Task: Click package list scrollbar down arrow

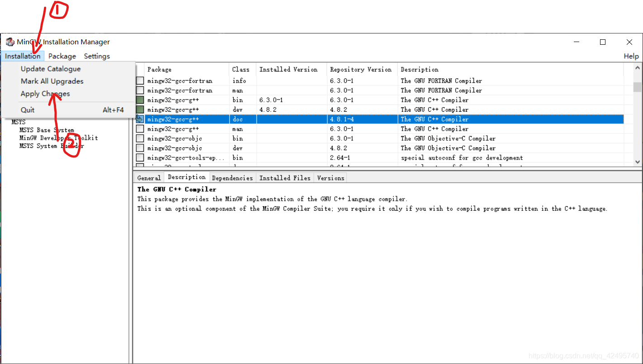Action: [638, 161]
